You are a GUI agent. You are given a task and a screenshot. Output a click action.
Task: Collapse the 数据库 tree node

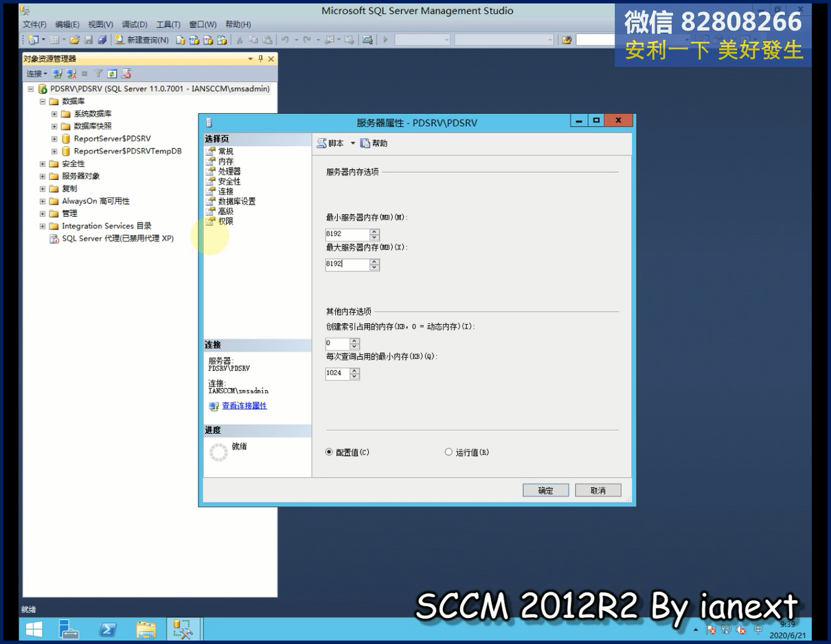(x=43, y=101)
